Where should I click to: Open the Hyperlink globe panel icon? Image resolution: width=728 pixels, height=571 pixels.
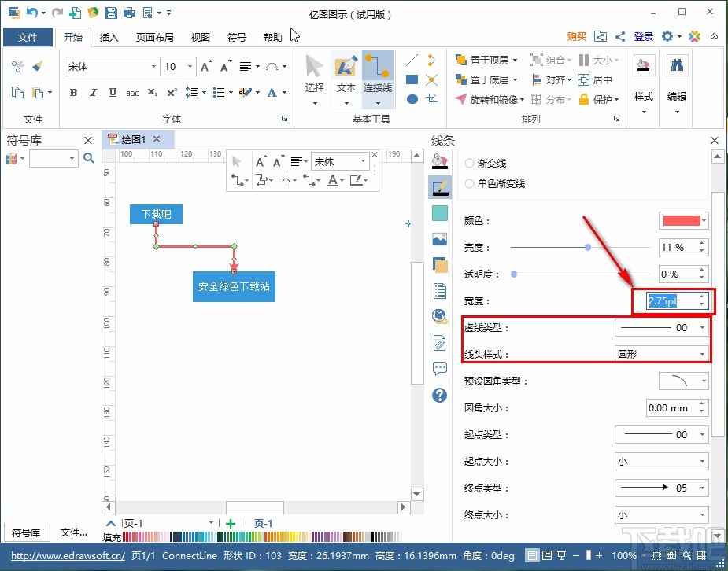click(x=439, y=316)
